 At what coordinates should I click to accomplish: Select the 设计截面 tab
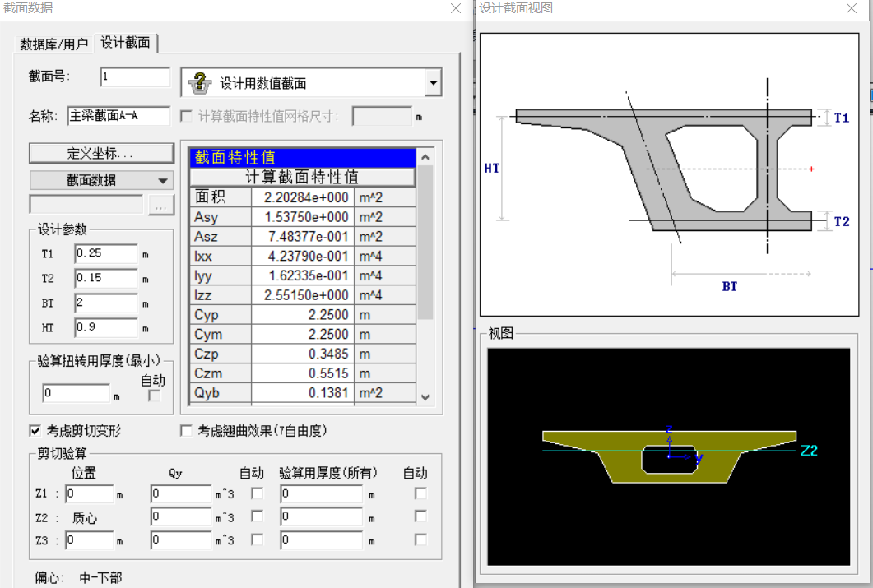click(126, 43)
